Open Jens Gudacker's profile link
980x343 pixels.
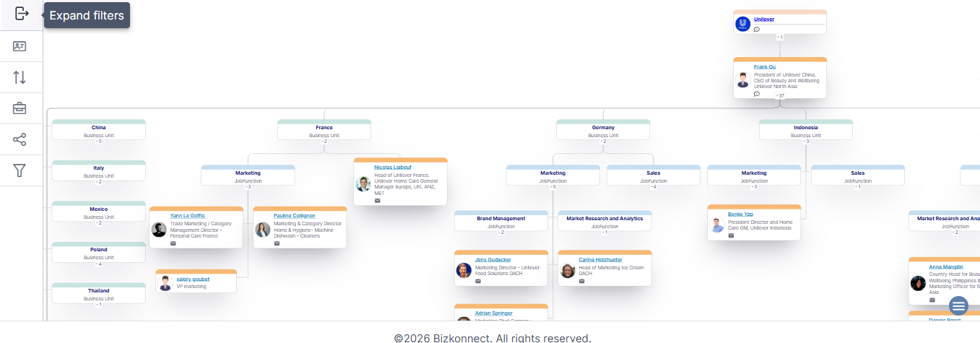tap(493, 259)
